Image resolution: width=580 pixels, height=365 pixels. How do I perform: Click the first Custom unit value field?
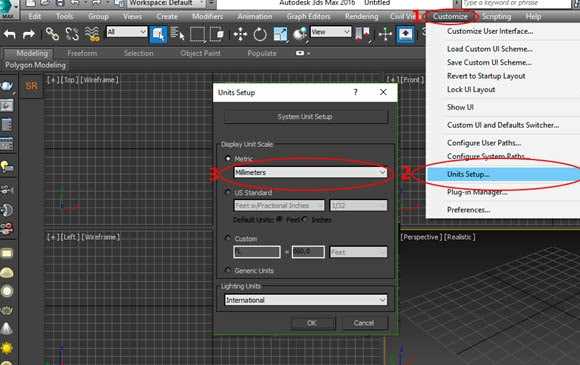pos(257,252)
